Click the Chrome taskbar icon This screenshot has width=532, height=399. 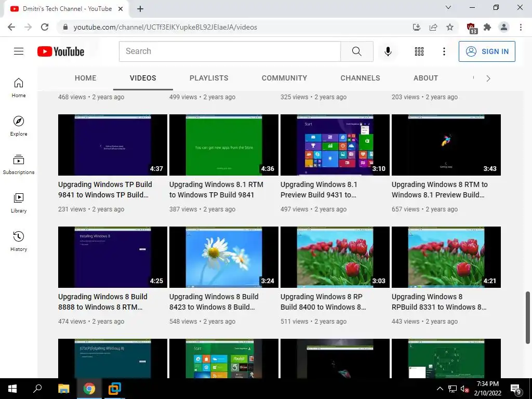(x=89, y=389)
